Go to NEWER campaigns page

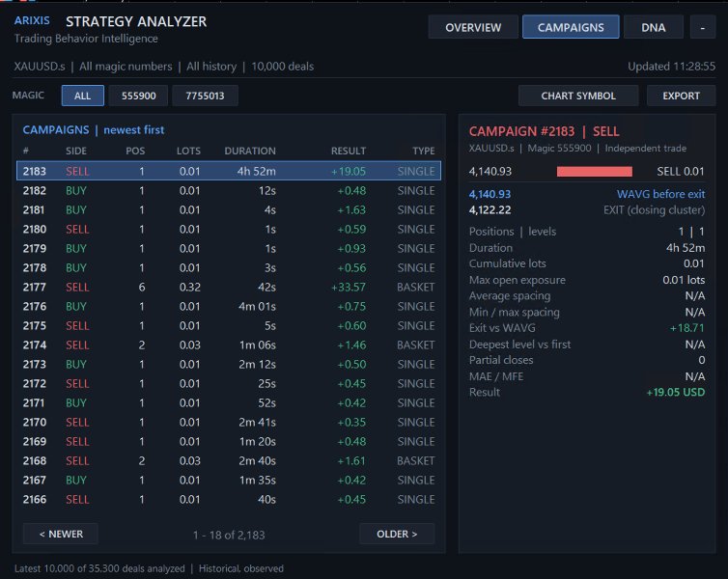click(x=61, y=534)
